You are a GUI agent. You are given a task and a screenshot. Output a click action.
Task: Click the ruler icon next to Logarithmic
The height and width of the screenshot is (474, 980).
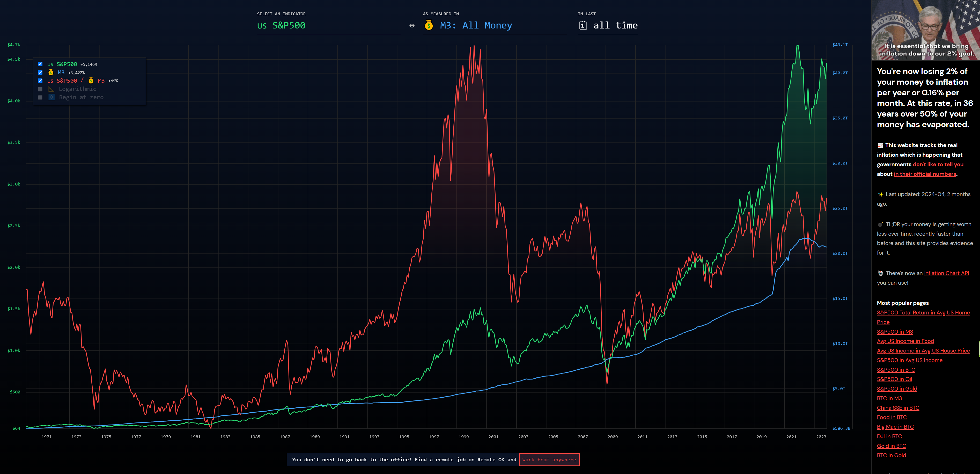coord(51,89)
